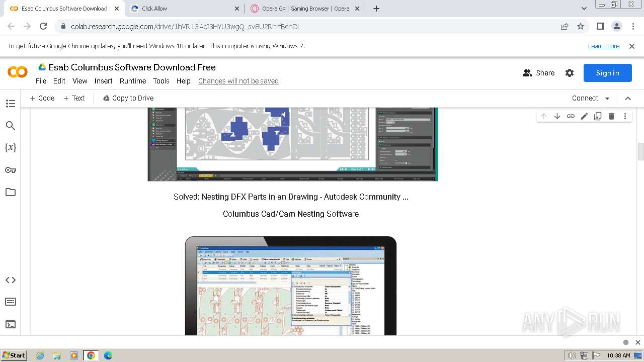Dismiss the Chrome update notification bar
The height and width of the screenshot is (362, 644).
tap(632, 46)
